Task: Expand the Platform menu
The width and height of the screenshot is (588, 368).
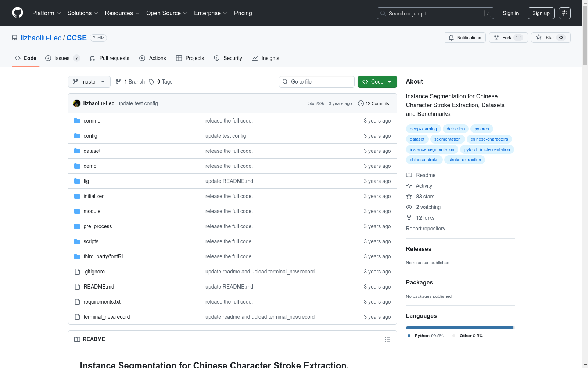Action: [47, 13]
